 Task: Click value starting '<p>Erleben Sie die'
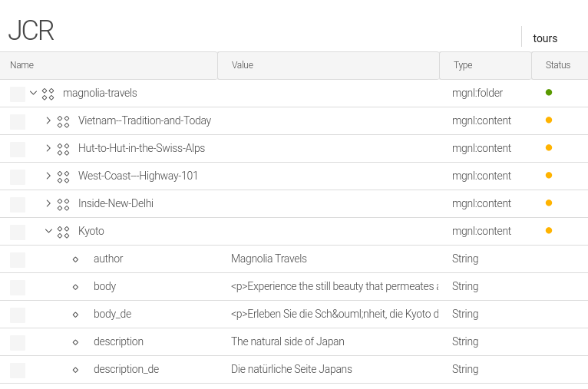pyautogui.click(x=335, y=314)
